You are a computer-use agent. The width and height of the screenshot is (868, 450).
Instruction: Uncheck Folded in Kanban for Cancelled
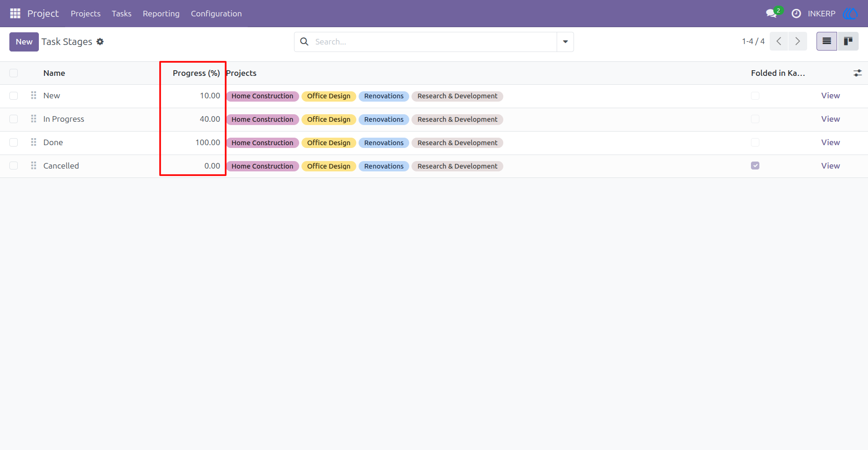tap(755, 166)
